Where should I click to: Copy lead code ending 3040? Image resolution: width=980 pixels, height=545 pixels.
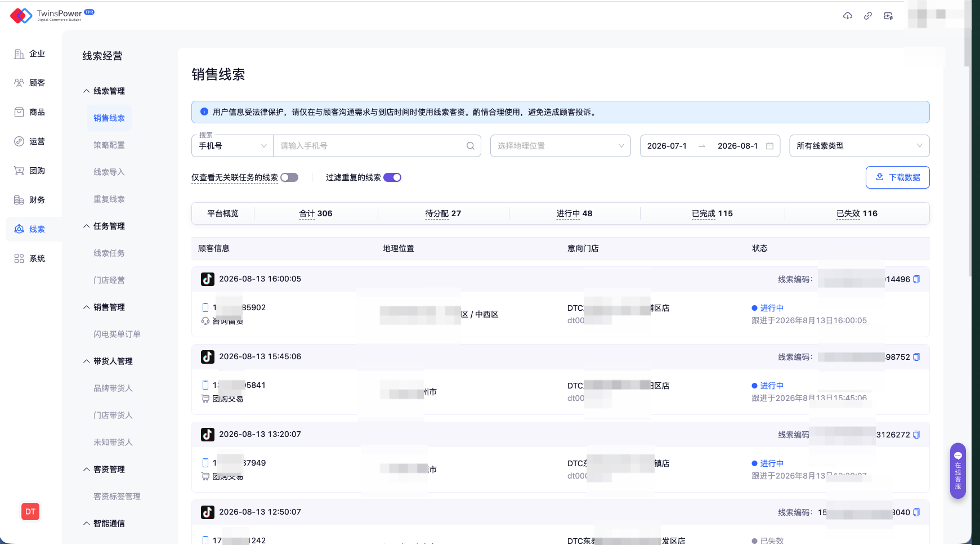point(916,512)
